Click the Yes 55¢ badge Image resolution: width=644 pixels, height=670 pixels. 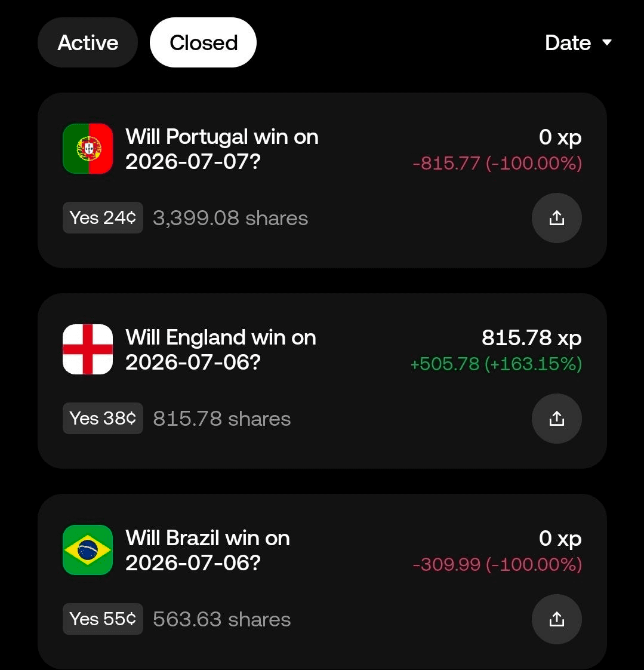pyautogui.click(x=103, y=619)
